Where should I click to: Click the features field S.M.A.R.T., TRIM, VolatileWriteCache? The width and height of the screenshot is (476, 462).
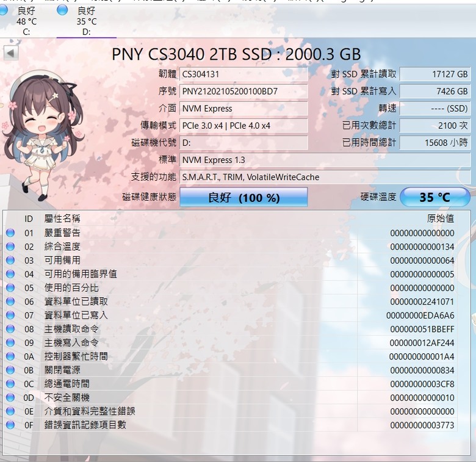tap(325, 177)
